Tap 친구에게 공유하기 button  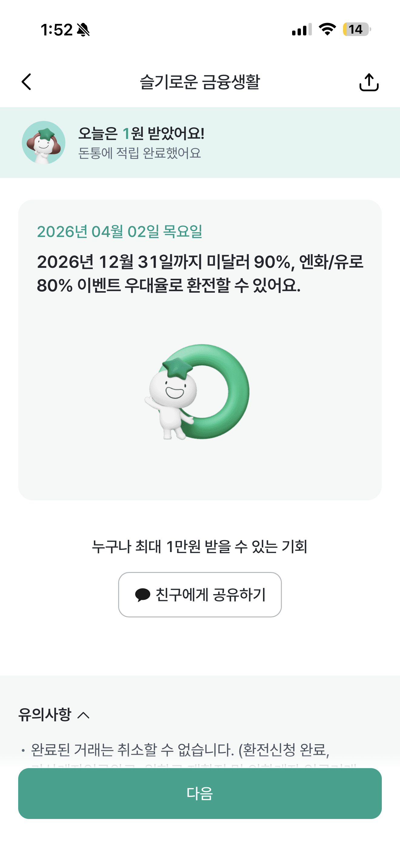tap(200, 595)
